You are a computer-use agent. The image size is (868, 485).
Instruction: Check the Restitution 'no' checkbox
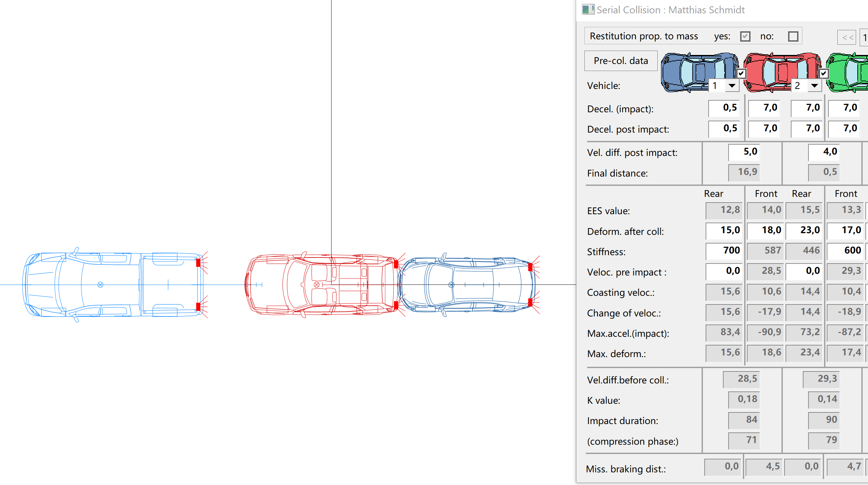pyautogui.click(x=793, y=36)
